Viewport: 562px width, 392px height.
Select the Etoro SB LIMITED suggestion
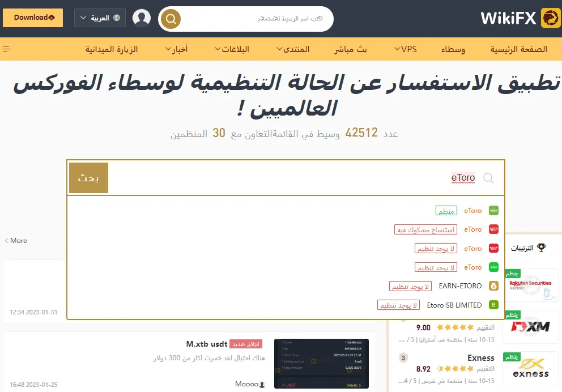pyautogui.click(x=286, y=305)
